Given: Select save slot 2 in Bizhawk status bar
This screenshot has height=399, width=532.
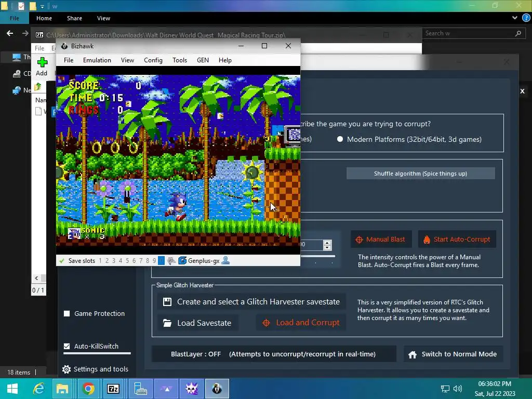Looking at the screenshot, I should point(107,261).
